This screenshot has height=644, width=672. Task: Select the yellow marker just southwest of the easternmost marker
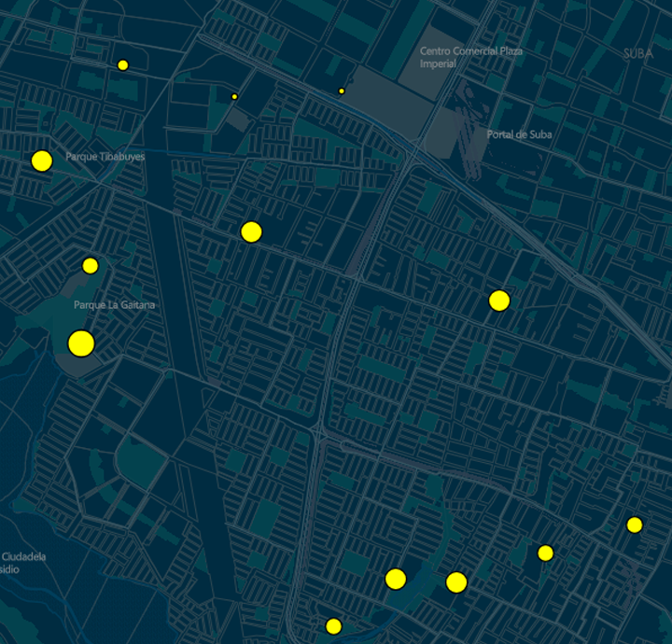(546, 553)
